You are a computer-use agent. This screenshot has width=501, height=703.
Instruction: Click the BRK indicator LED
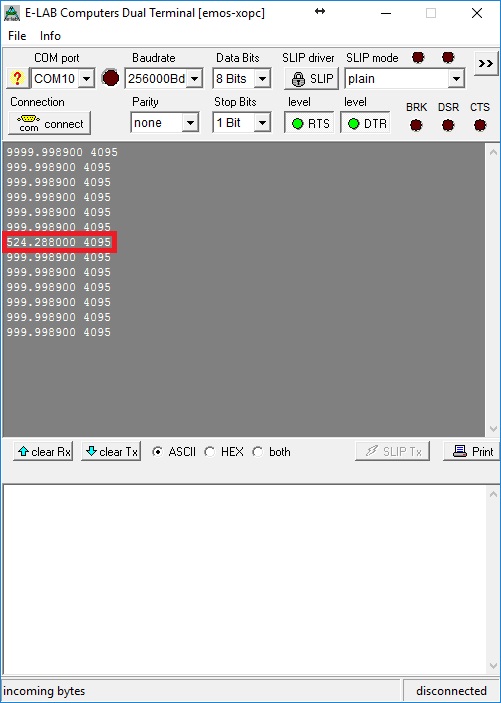(416, 125)
